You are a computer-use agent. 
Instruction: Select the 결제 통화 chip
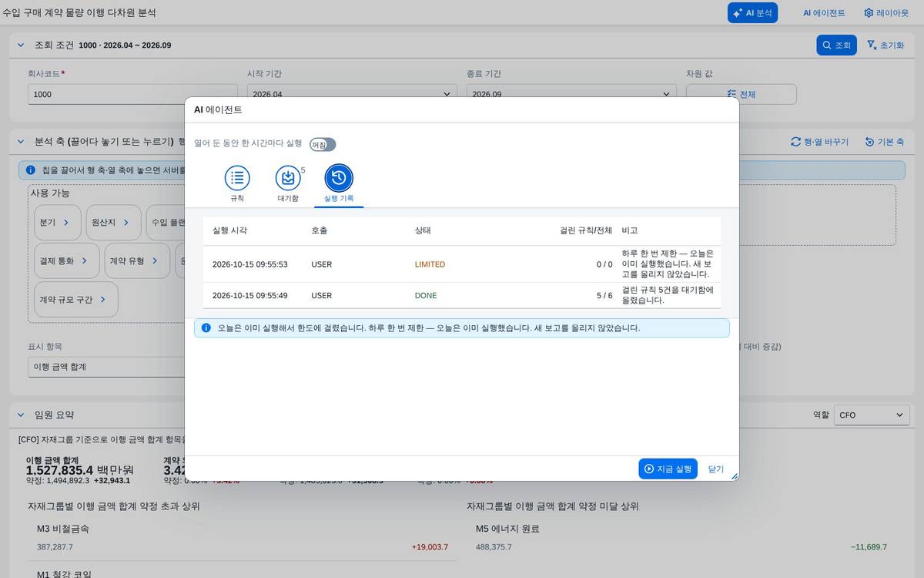67,260
